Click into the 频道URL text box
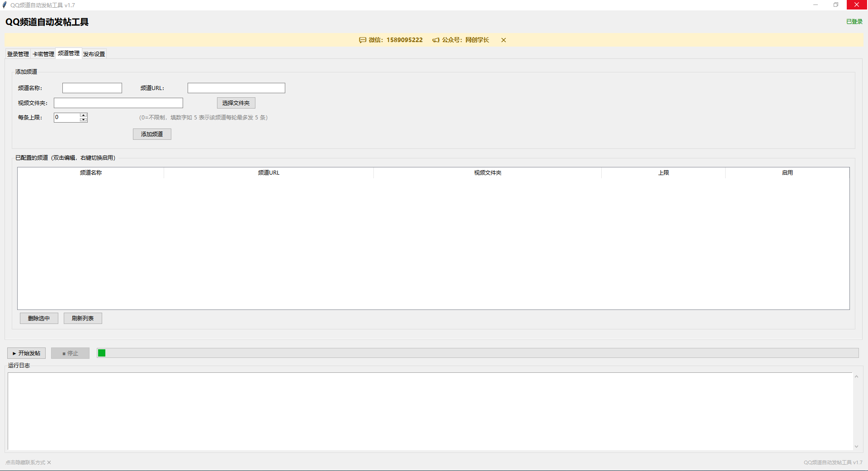Screen dimensions: 868x471 (x=236, y=88)
